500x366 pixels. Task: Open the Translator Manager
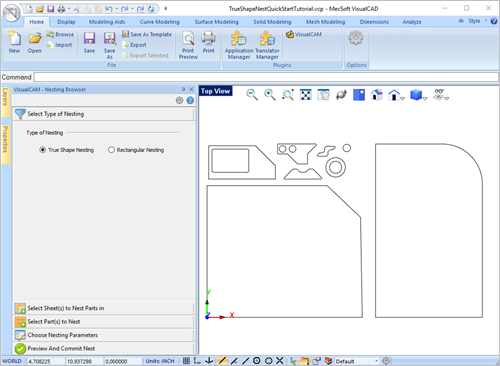[267, 45]
